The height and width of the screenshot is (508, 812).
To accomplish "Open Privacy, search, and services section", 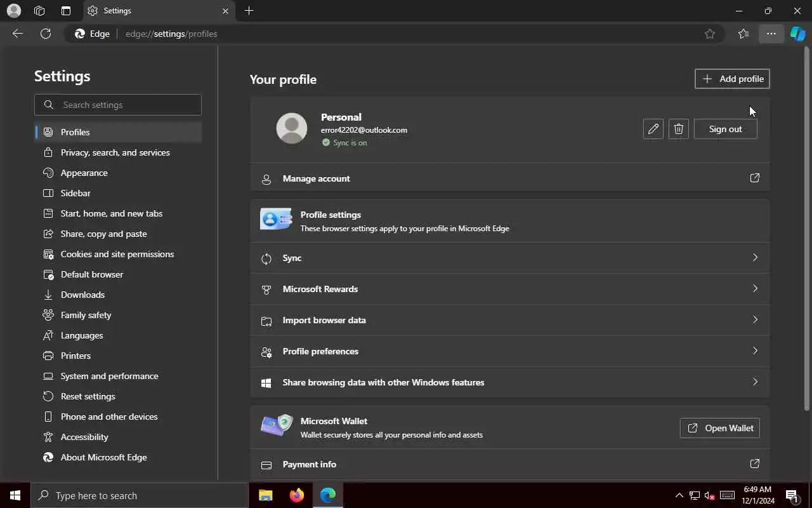I will [118, 152].
